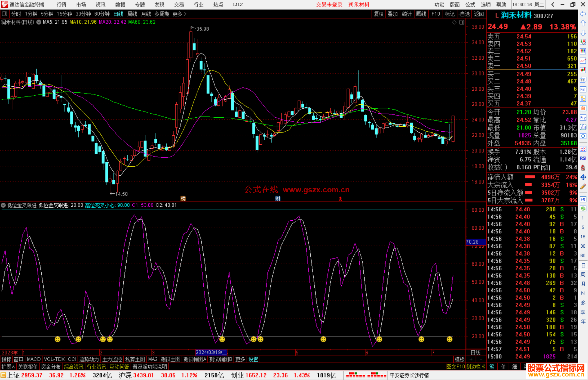
Task: Select the MACD indicator button
Action: (x=34, y=359)
